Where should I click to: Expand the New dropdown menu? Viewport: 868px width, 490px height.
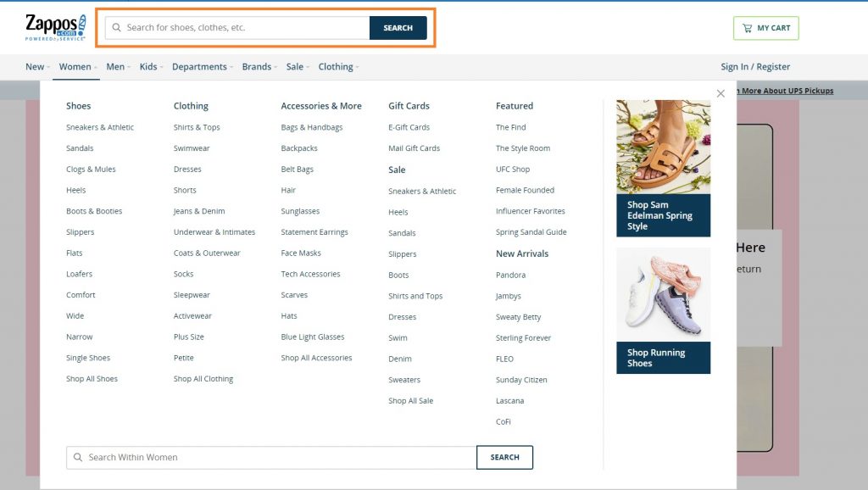(37, 67)
